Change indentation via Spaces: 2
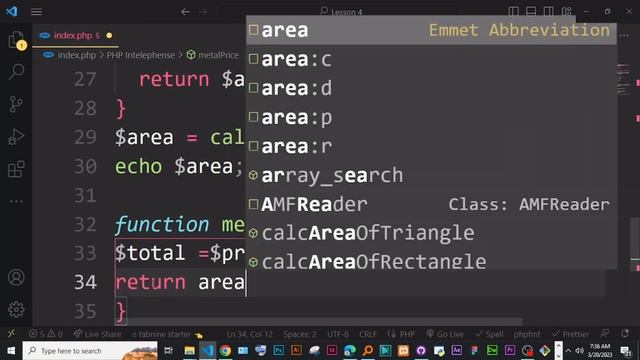This screenshot has height=360, width=640. click(x=300, y=334)
